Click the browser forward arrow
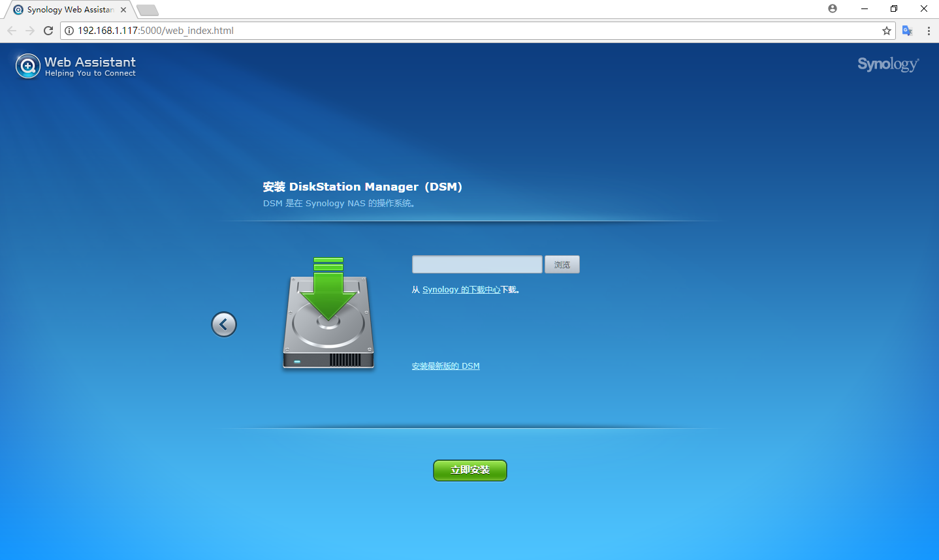The image size is (939, 560). (30, 31)
